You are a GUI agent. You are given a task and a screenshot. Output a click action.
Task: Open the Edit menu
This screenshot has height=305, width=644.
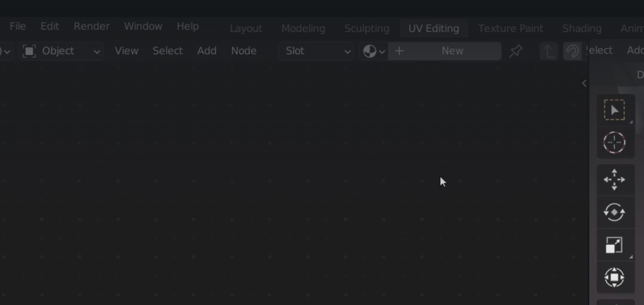(x=50, y=26)
